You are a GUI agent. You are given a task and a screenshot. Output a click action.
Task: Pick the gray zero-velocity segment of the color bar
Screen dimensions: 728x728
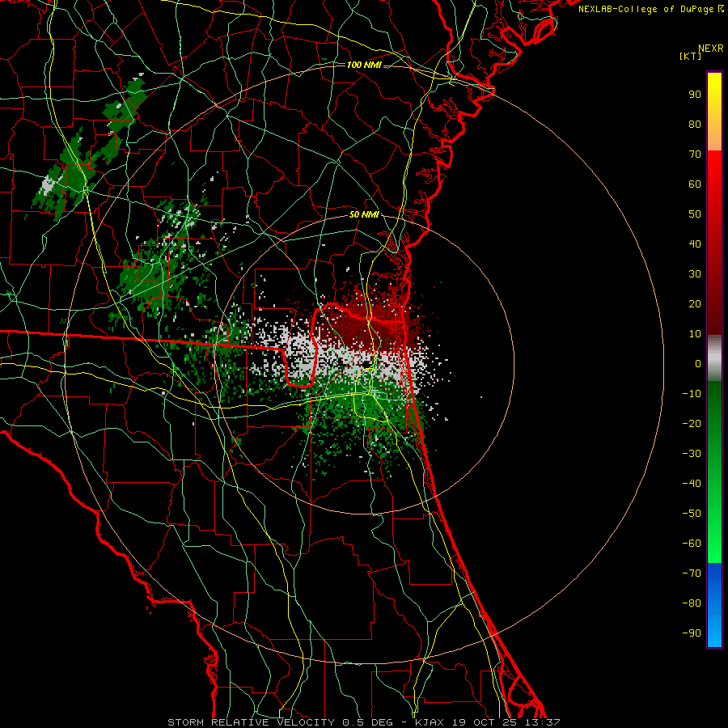point(714,358)
